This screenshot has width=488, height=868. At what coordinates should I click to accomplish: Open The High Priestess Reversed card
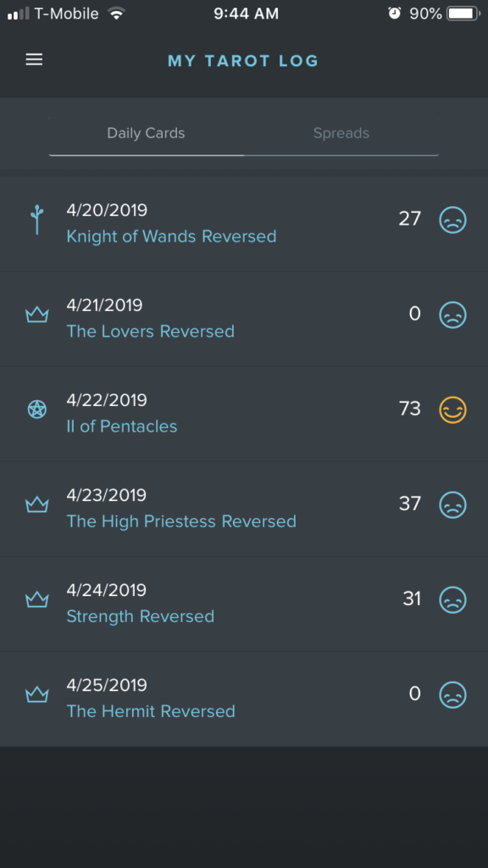(x=181, y=521)
